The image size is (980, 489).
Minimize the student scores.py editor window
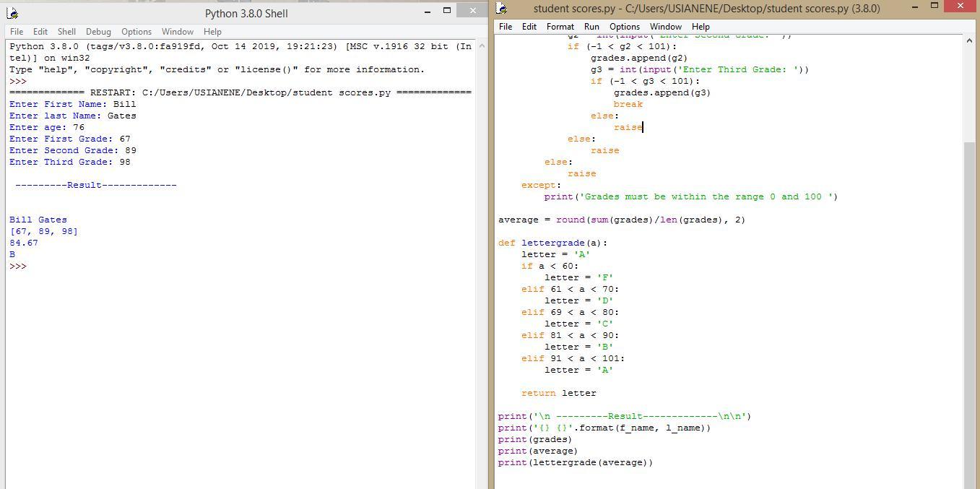(915, 7)
